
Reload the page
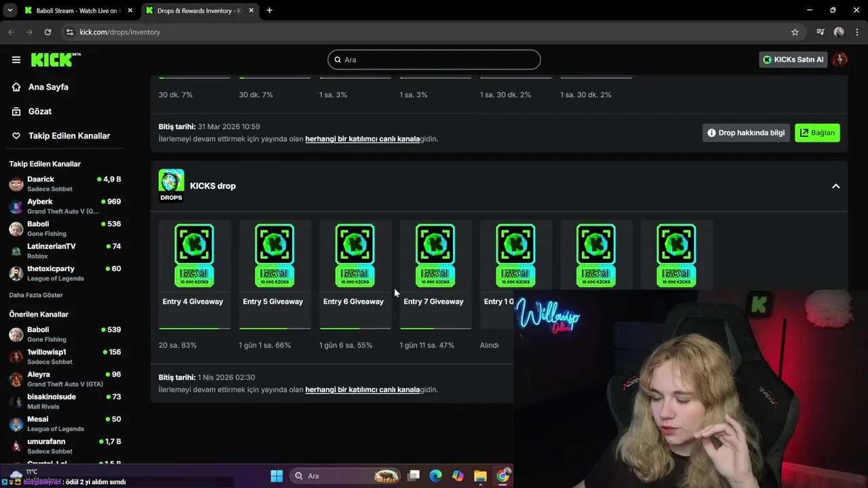47,32
